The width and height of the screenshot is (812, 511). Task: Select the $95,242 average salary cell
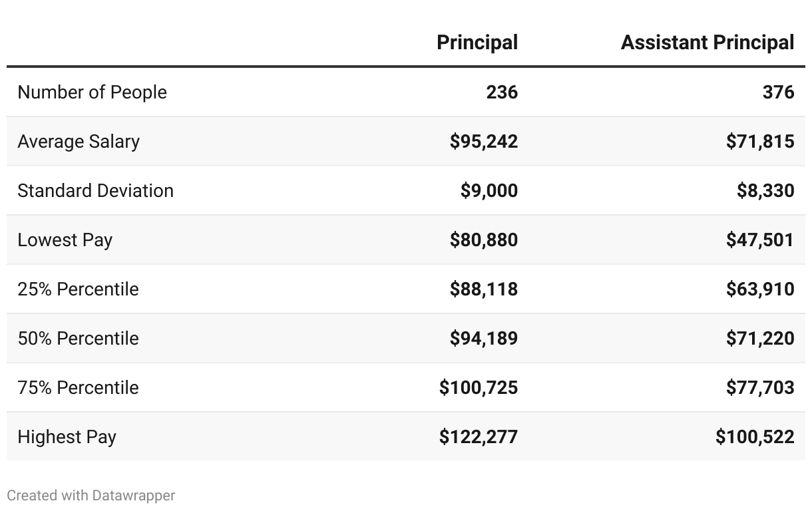tap(483, 142)
